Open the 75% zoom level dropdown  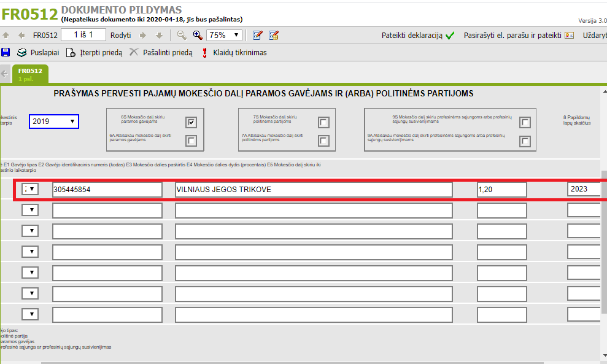click(x=225, y=35)
